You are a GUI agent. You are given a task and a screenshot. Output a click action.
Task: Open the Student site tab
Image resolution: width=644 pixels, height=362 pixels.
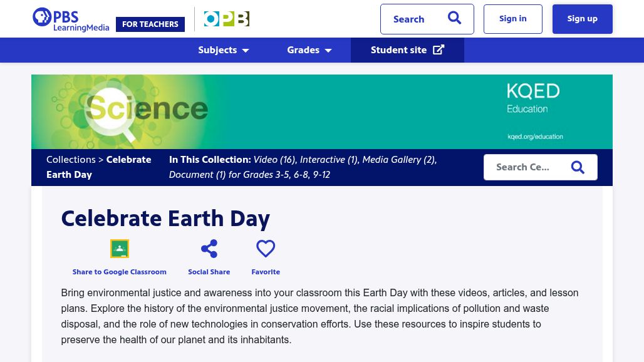398,50
